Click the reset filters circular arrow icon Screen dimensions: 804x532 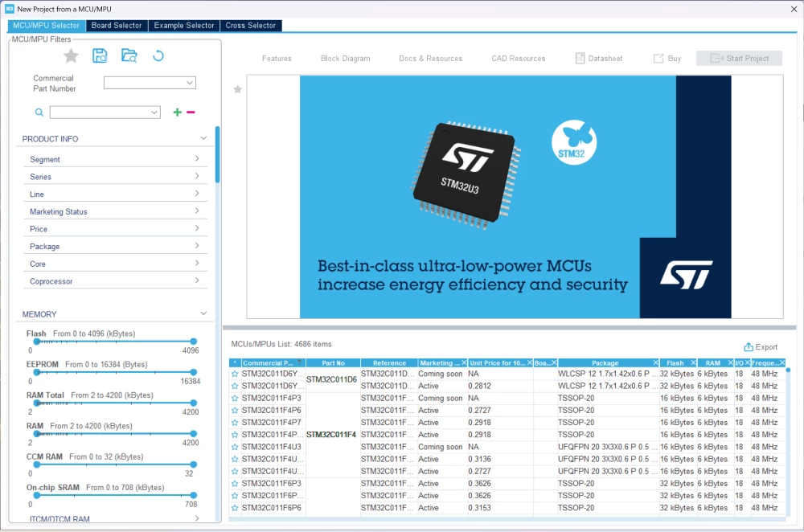click(158, 55)
